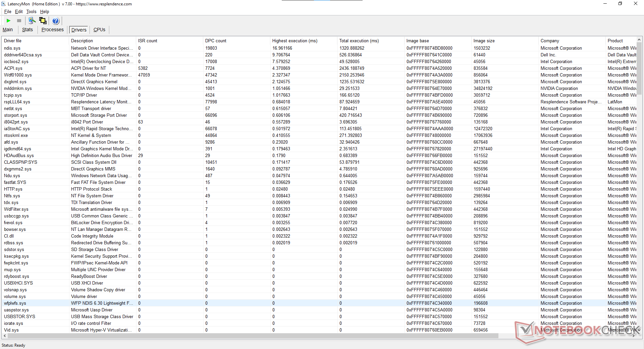This screenshot has width=644, height=349.
Task: Sort by the DPC count column header
Action: 236,41
